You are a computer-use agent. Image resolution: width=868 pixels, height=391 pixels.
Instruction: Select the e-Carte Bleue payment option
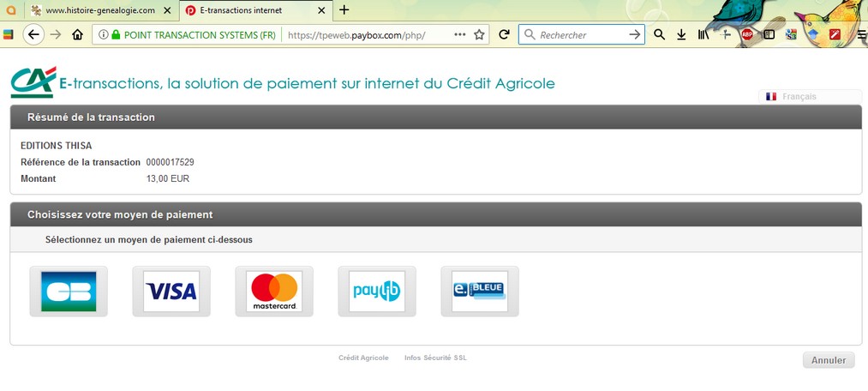click(x=480, y=292)
